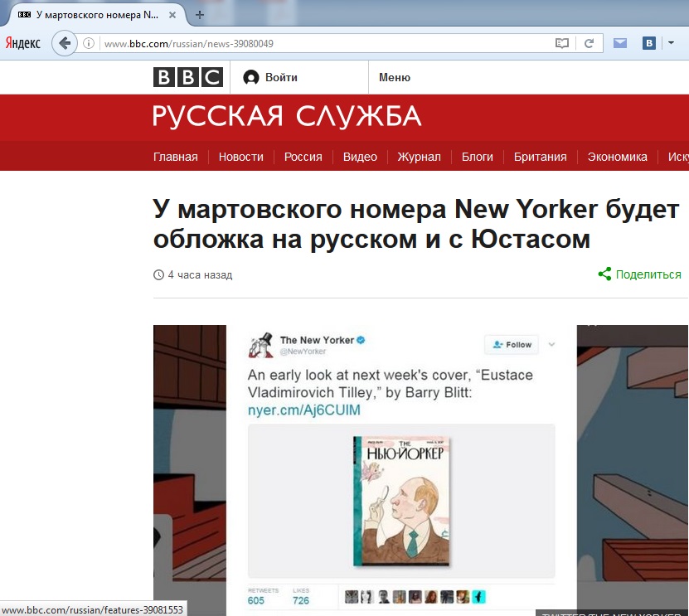Click The New Yorker account name
This screenshot has width=689, height=616.
[x=317, y=340]
